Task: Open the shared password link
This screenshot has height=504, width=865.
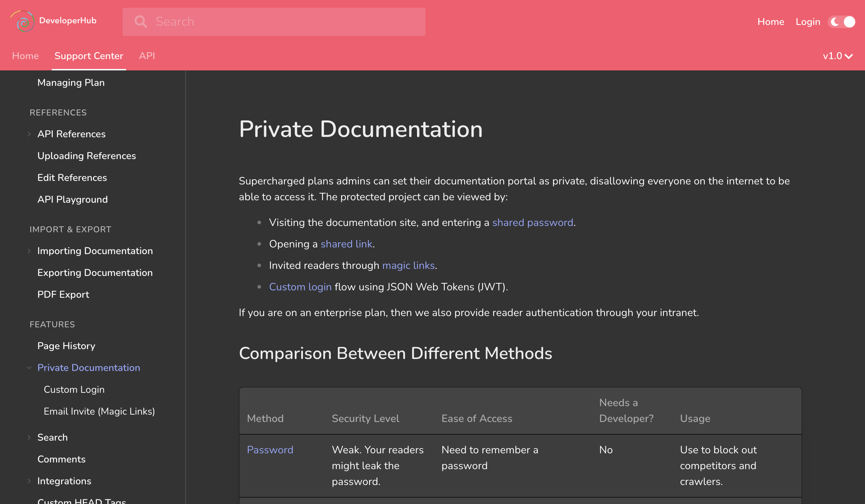Action: point(533,222)
